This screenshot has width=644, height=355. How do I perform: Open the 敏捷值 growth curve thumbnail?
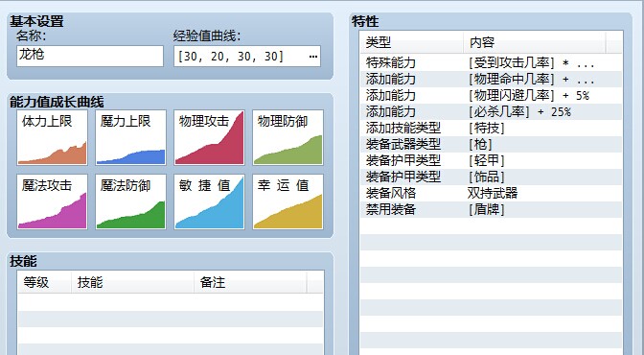[x=209, y=201]
